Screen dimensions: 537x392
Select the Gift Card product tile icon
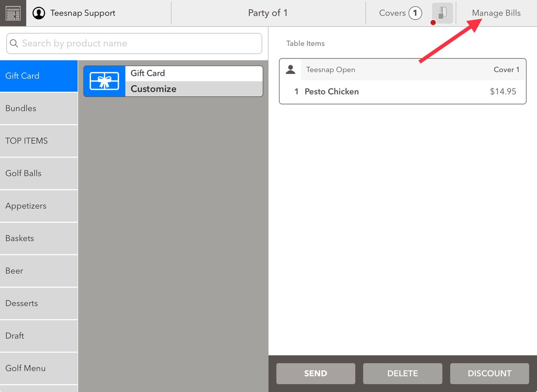(x=104, y=81)
